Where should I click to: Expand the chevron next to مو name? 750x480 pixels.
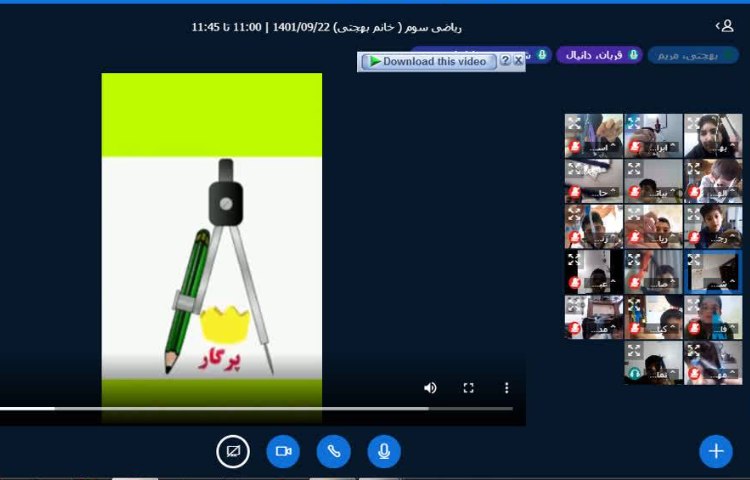coord(732,372)
